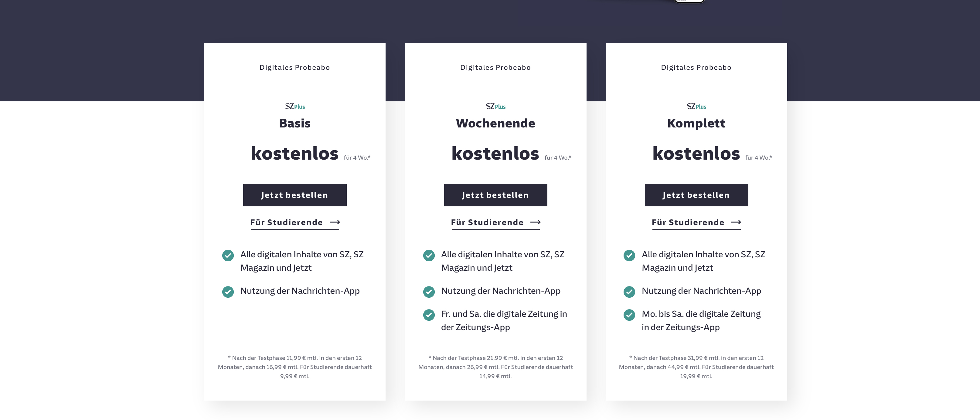
Task: Click arrow icon beside Wochenende Für Studierende
Action: point(535,222)
